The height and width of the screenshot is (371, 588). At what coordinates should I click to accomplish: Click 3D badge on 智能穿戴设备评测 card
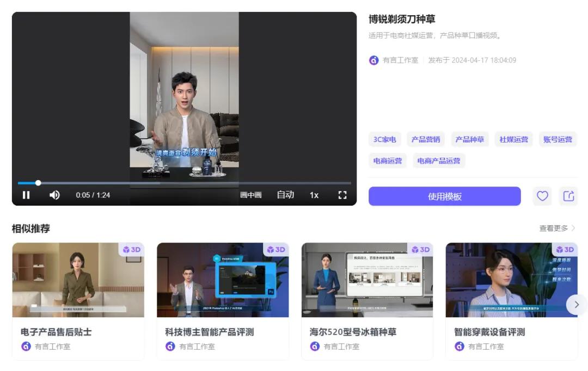565,250
